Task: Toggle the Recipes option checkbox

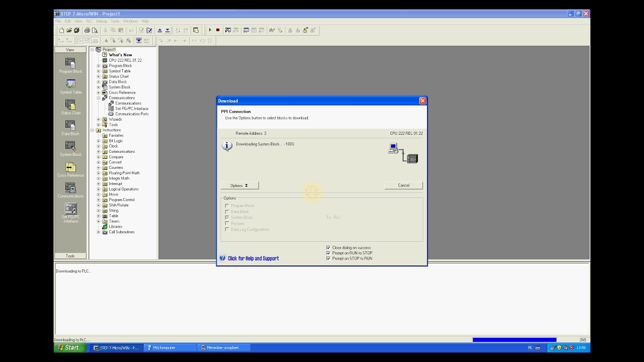Action: pos(227,223)
